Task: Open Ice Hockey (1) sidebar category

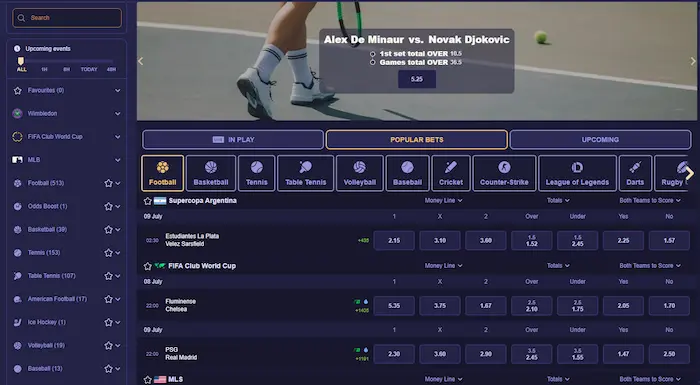Action: 46,322
